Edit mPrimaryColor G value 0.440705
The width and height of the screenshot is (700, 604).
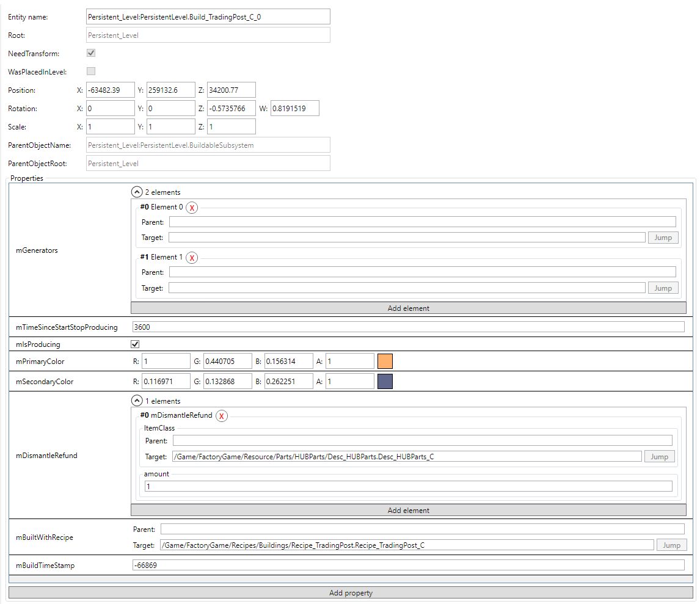[x=228, y=361]
